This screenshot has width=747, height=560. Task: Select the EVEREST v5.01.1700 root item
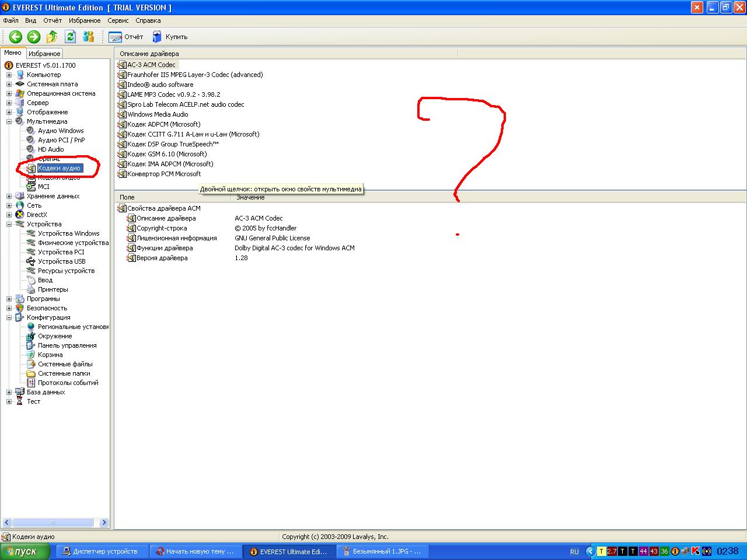46,65
